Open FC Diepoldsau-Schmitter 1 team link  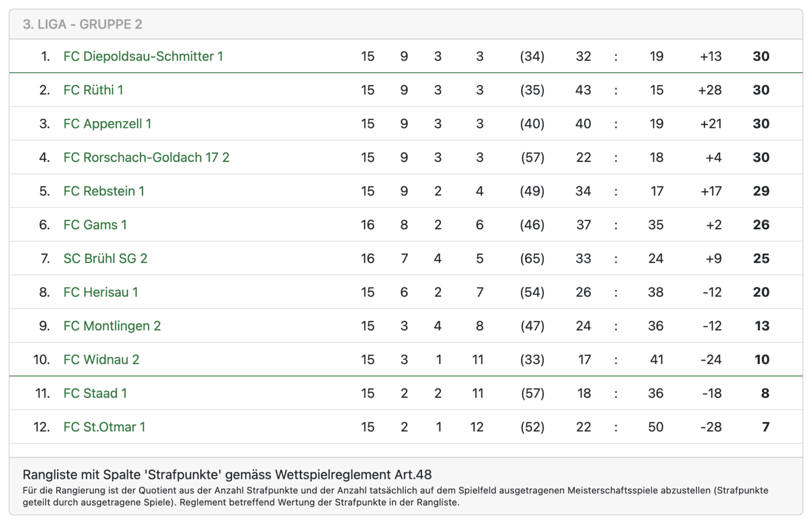pos(143,56)
